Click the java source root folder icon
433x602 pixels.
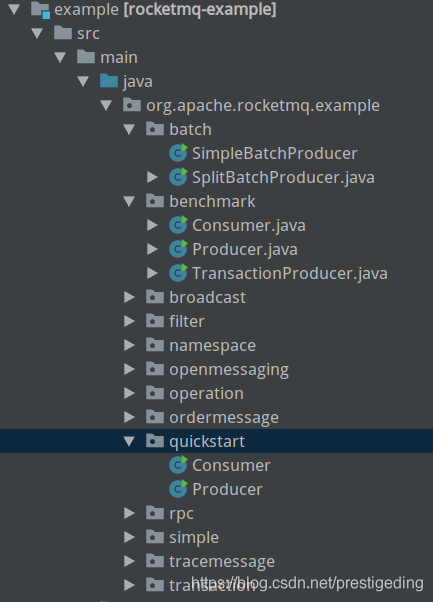click(x=109, y=81)
